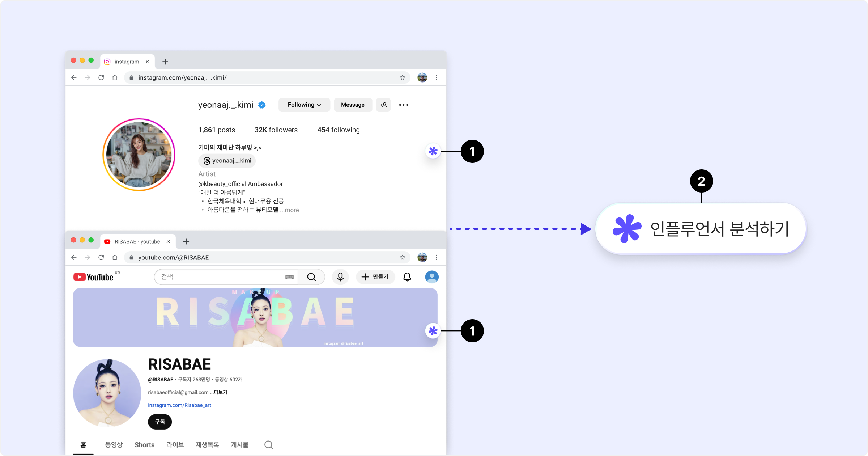Open the Following dropdown on yeonaaj._.kimi profile
Image resolution: width=868 pixels, height=456 pixels.
click(304, 105)
